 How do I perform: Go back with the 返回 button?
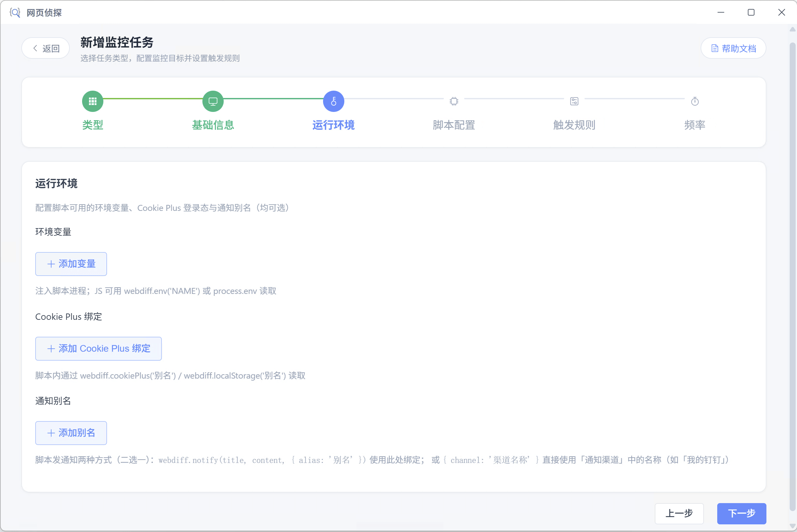pos(46,48)
